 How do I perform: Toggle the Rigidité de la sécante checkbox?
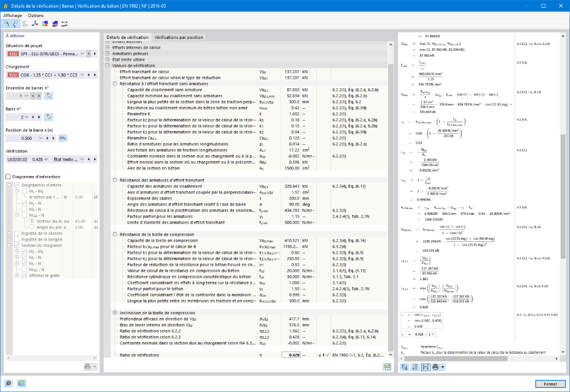(17, 234)
